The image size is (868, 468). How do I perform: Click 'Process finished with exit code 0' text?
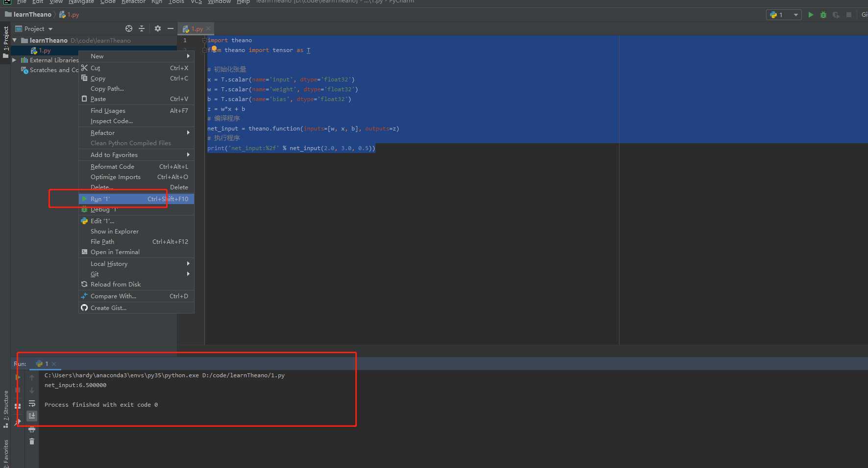point(101,405)
